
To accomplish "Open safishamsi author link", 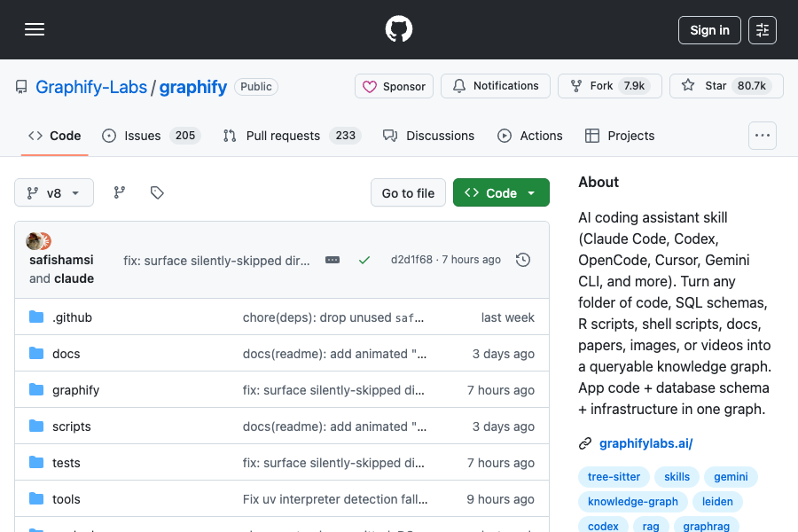I will click(x=61, y=260).
